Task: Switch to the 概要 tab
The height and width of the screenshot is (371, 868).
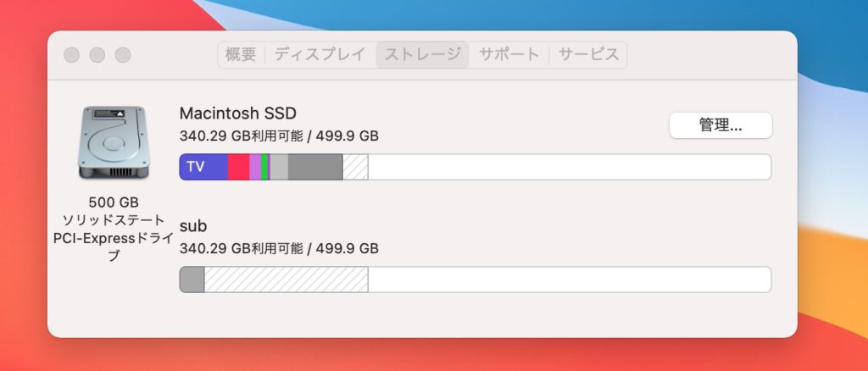Action: click(241, 55)
